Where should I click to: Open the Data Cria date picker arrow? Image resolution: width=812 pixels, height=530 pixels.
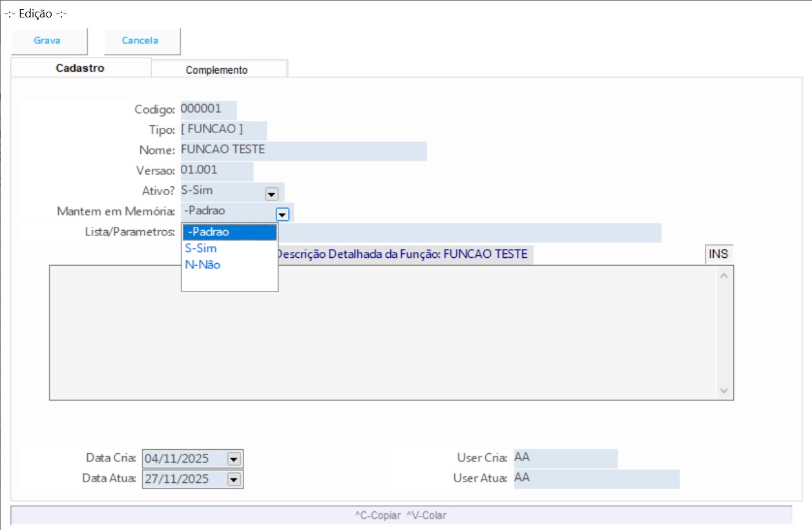[234, 459]
